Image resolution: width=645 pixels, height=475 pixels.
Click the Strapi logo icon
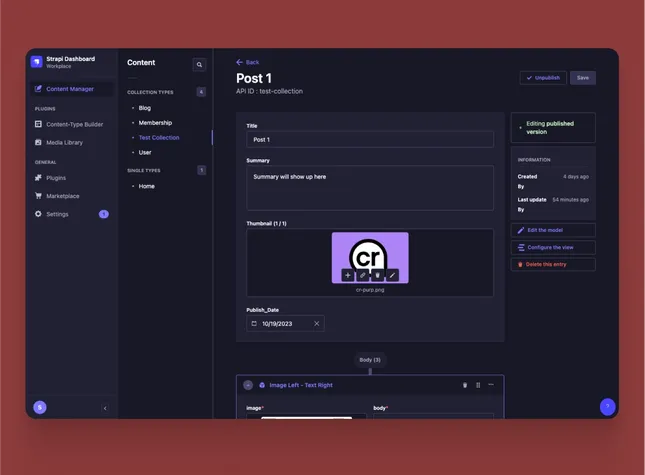(37, 62)
